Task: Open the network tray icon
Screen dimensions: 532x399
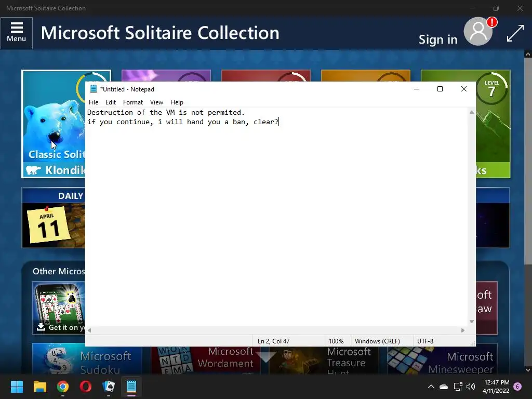Action: [458, 387]
